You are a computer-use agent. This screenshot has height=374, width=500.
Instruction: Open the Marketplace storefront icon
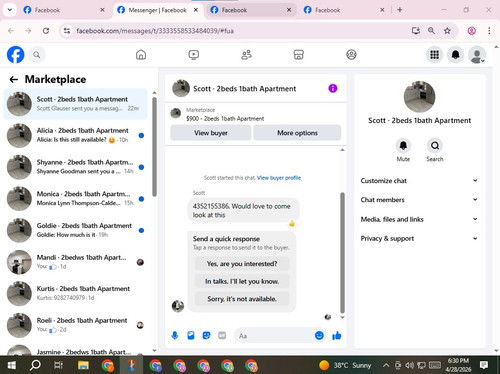click(299, 55)
